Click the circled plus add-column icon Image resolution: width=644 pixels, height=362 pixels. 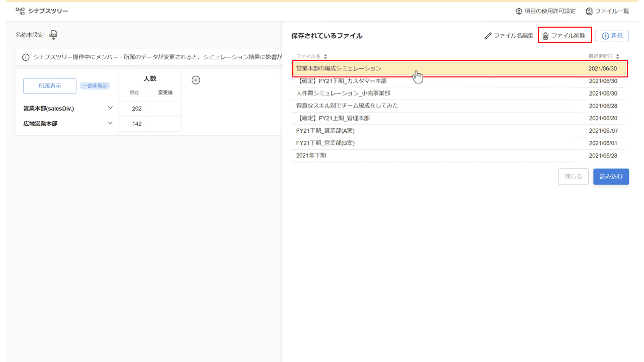pos(196,80)
